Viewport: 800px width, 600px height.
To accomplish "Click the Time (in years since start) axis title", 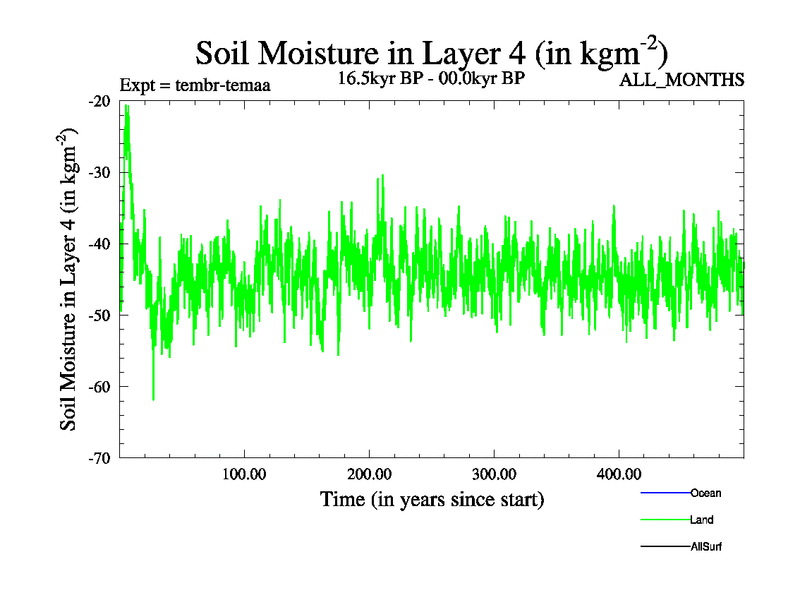I will pyautogui.click(x=431, y=498).
